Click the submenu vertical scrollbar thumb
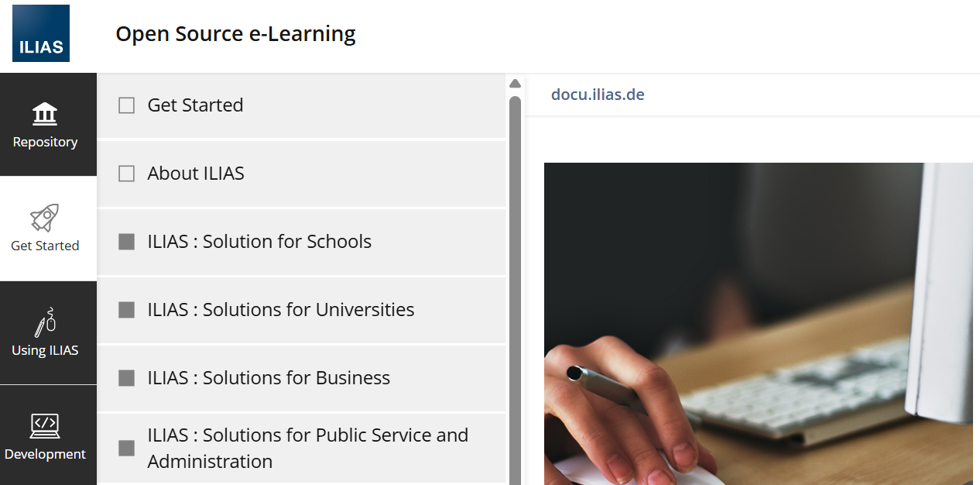 pyautogui.click(x=515, y=287)
